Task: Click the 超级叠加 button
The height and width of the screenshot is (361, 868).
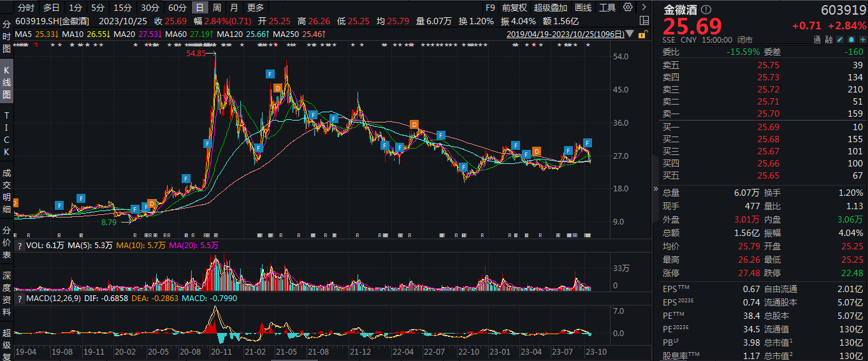Action: point(550,8)
